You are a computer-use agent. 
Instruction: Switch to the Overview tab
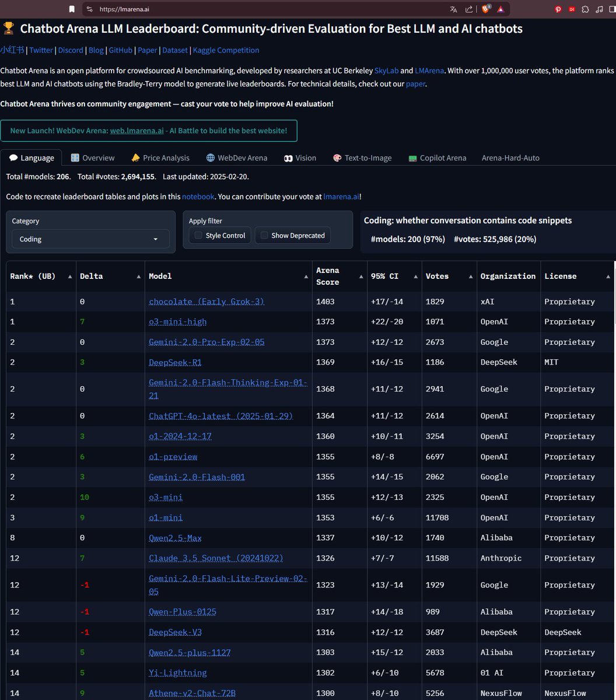pyautogui.click(x=92, y=158)
